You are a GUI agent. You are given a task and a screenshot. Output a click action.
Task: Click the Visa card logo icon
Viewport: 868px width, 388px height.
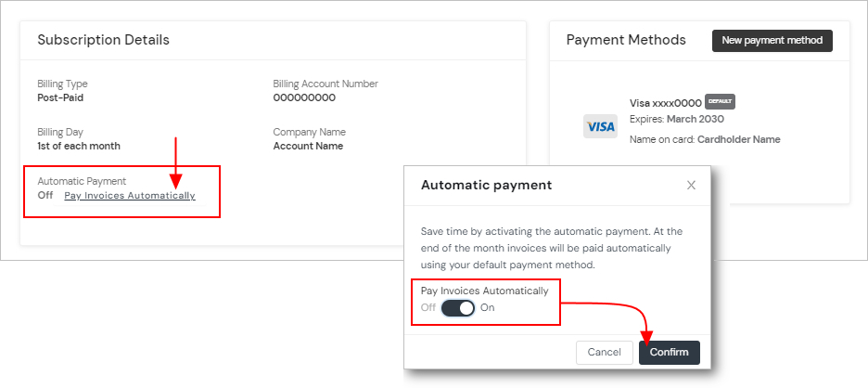pyautogui.click(x=601, y=126)
